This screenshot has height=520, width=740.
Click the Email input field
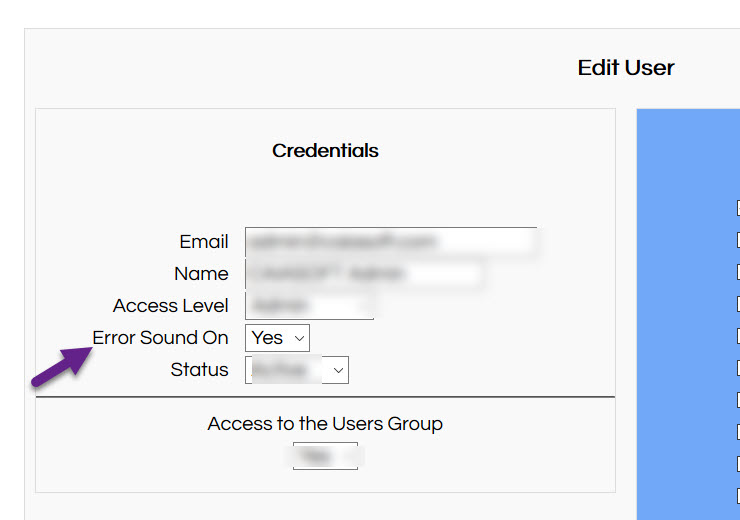click(x=390, y=242)
